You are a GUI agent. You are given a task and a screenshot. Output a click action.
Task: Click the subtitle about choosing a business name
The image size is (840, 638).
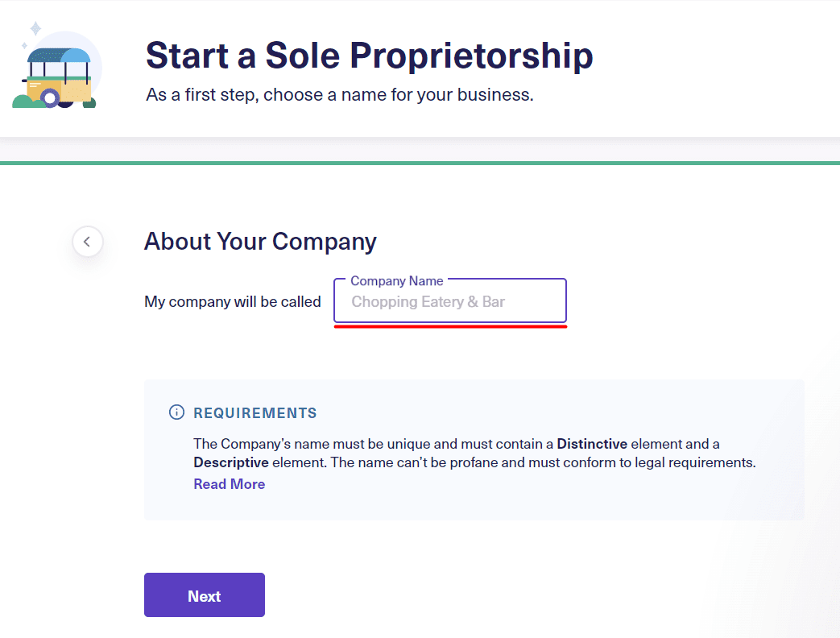(x=340, y=95)
